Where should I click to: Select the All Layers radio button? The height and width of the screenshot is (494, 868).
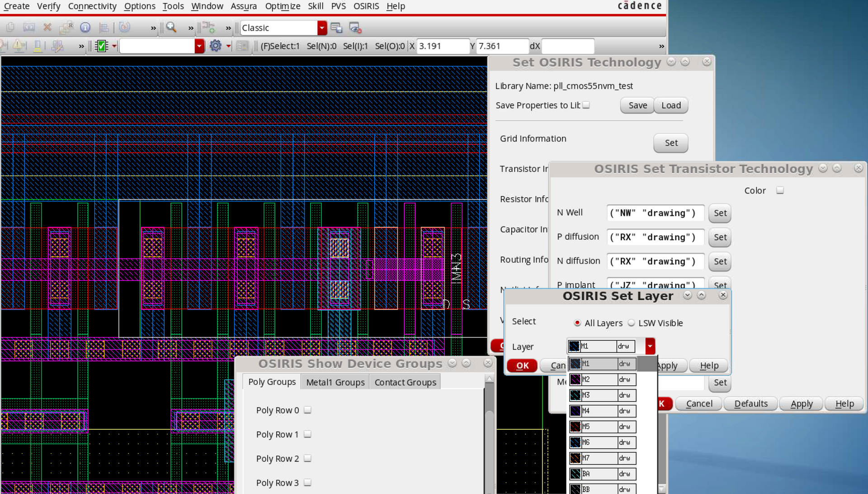click(577, 323)
